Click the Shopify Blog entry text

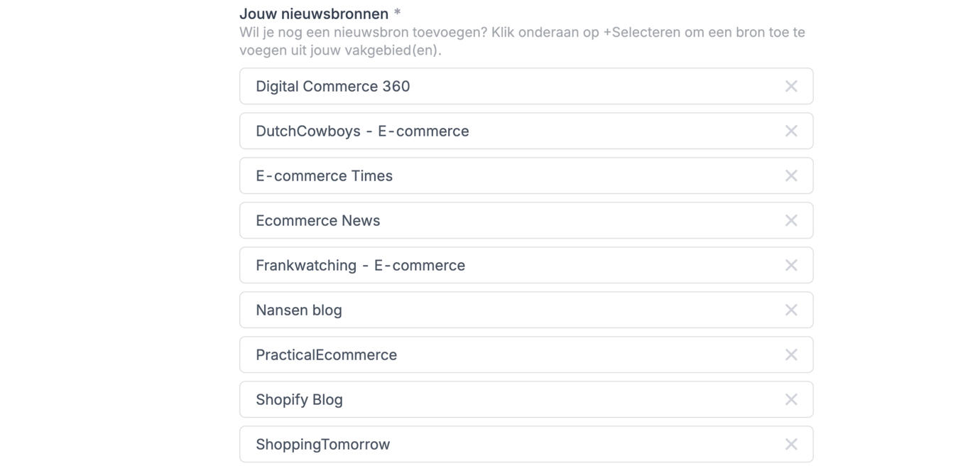[299, 400]
